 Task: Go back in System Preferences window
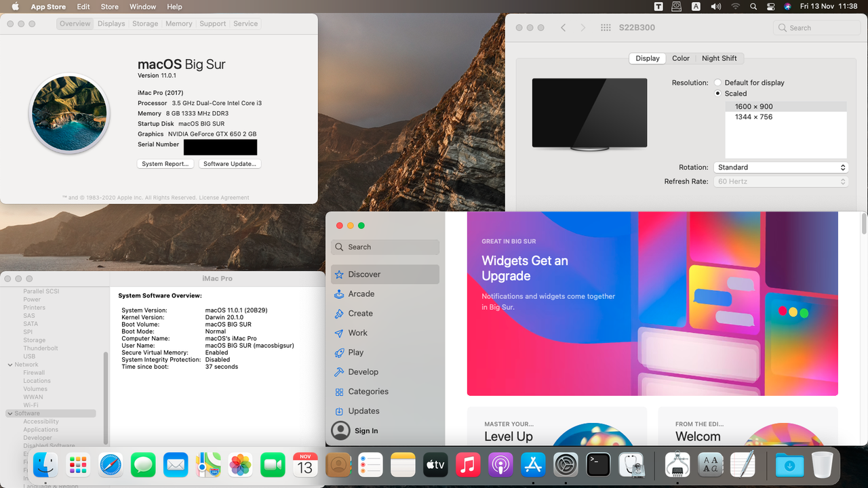point(563,28)
